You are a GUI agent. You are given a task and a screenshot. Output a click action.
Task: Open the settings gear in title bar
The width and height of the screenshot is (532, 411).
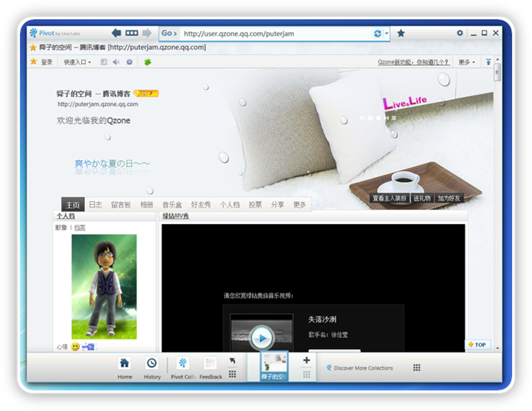point(460,33)
